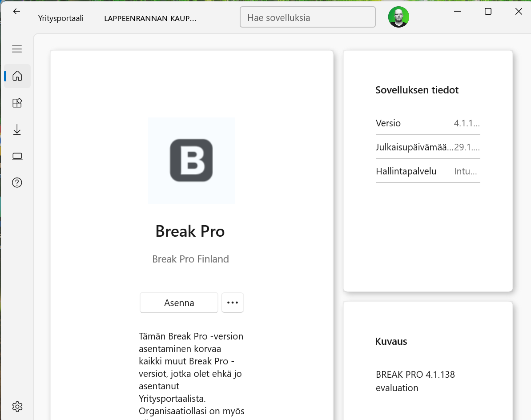Click publisher name Break Pro Finland
The height and width of the screenshot is (420, 531).
[x=190, y=259]
